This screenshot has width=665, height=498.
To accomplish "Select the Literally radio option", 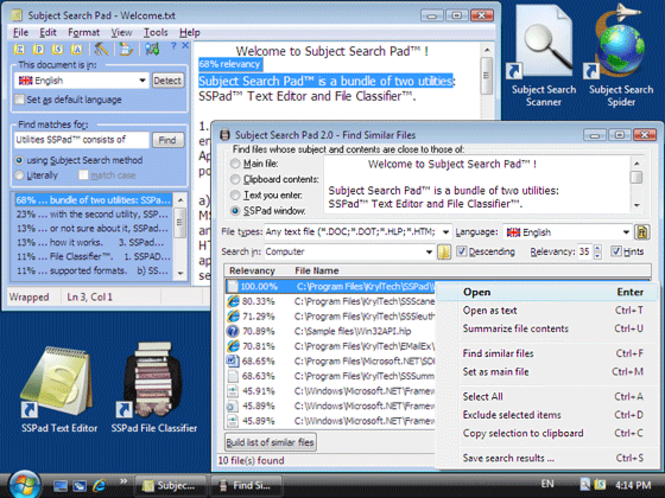I will pos(19,175).
